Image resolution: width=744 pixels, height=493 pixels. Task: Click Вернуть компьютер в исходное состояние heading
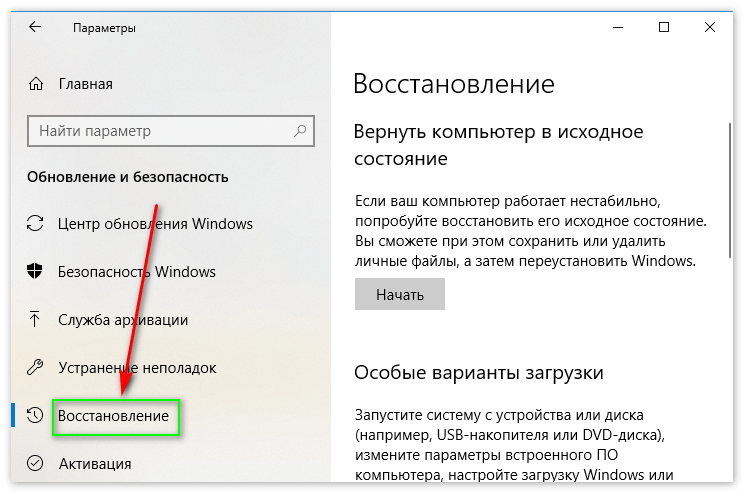click(x=498, y=145)
